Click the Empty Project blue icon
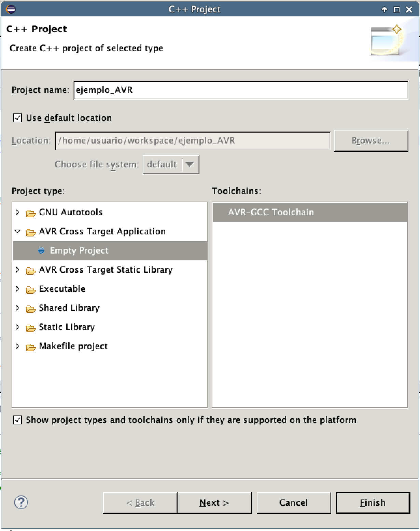 [x=41, y=251]
